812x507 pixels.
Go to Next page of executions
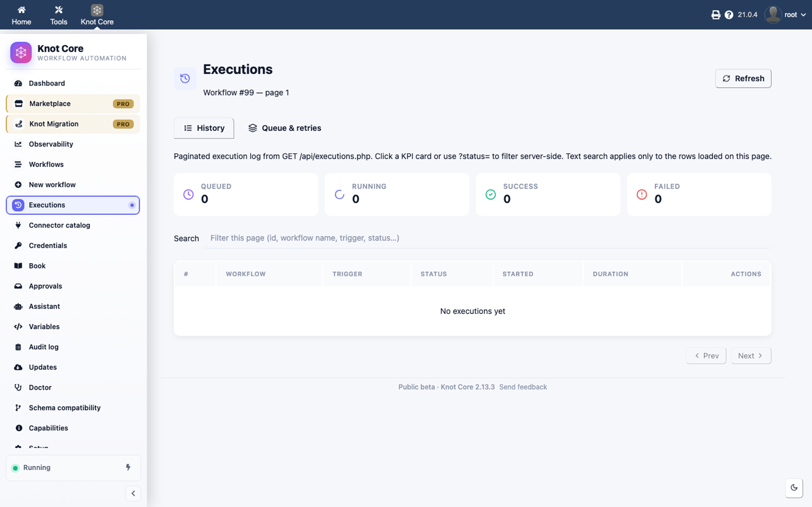[751, 356]
